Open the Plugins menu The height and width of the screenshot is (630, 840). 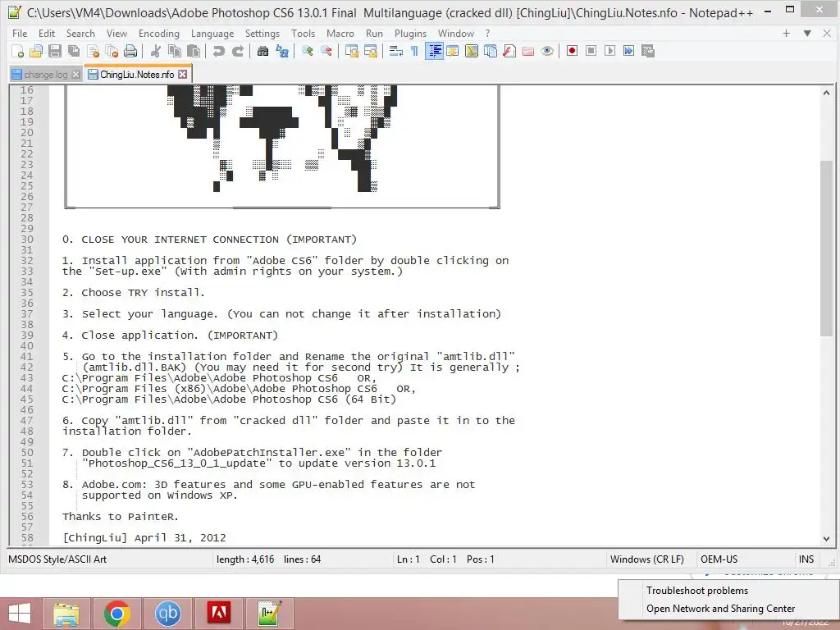410,33
